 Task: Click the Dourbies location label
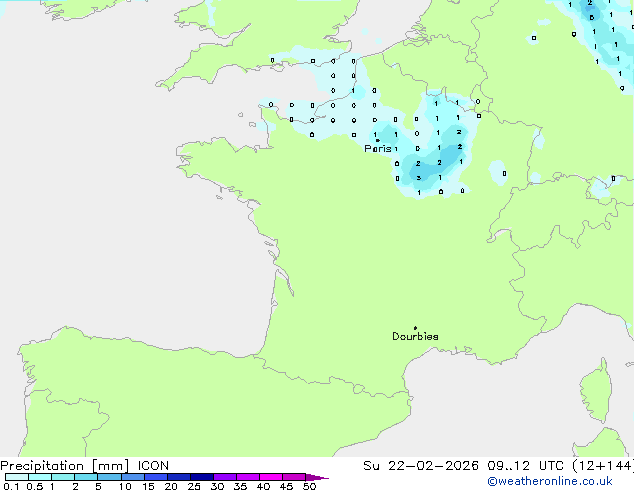(x=415, y=336)
